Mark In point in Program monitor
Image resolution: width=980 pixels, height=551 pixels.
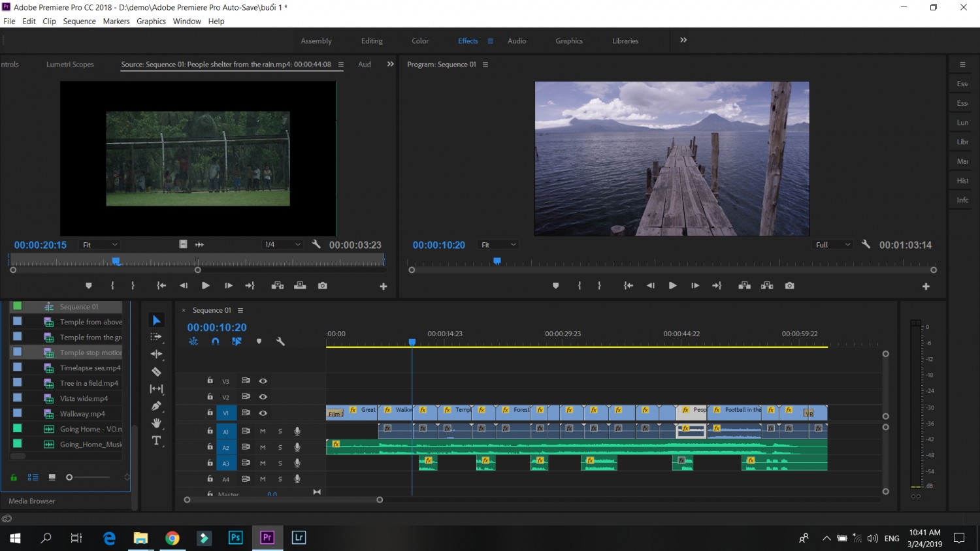click(x=580, y=286)
